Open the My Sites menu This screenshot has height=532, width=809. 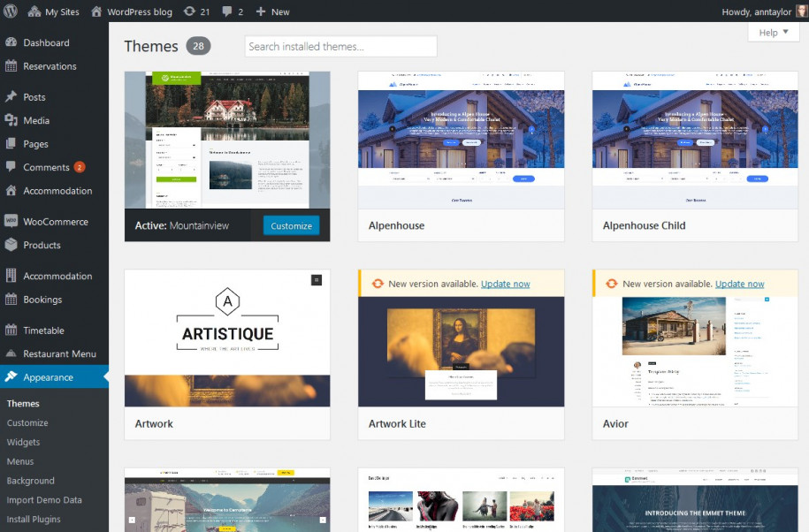click(53, 11)
